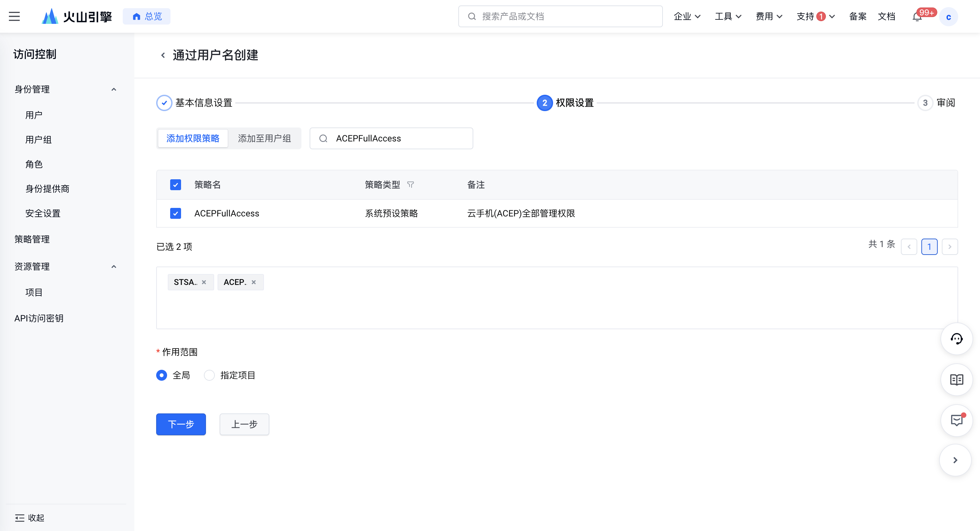Open the 企业 dropdown menu
980x531 pixels.
[x=687, y=16]
